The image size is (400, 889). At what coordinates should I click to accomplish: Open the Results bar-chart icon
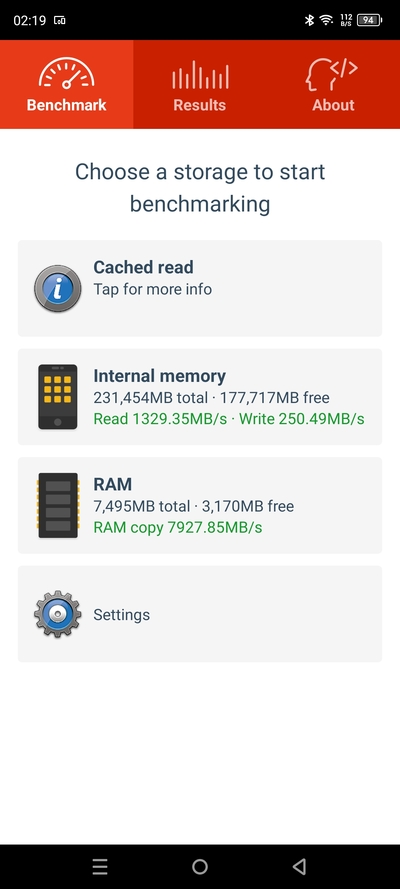200,75
